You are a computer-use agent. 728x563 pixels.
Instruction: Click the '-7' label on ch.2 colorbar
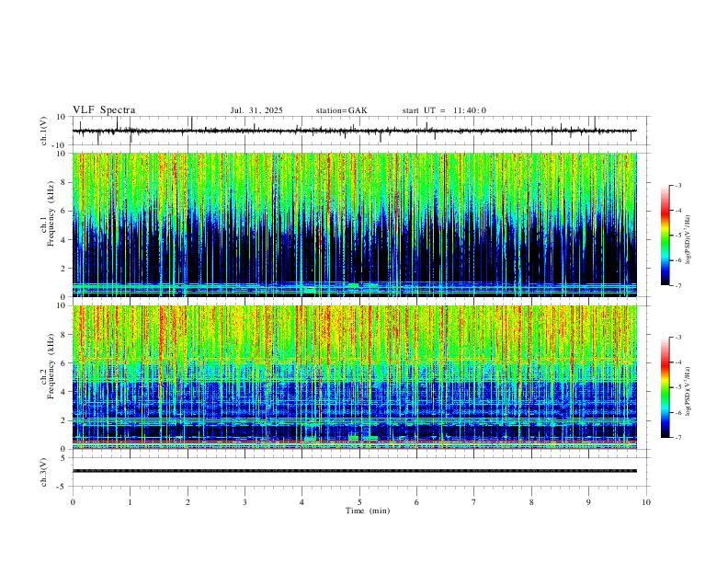(678, 437)
